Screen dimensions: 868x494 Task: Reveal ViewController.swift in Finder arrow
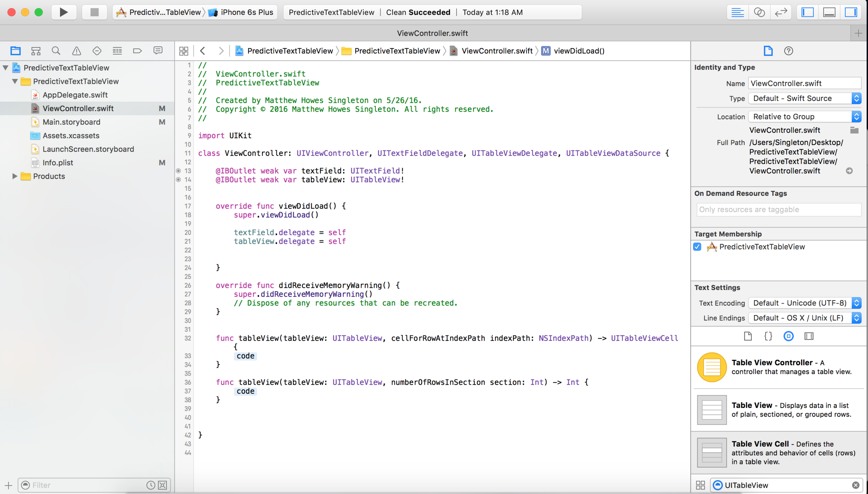point(850,171)
